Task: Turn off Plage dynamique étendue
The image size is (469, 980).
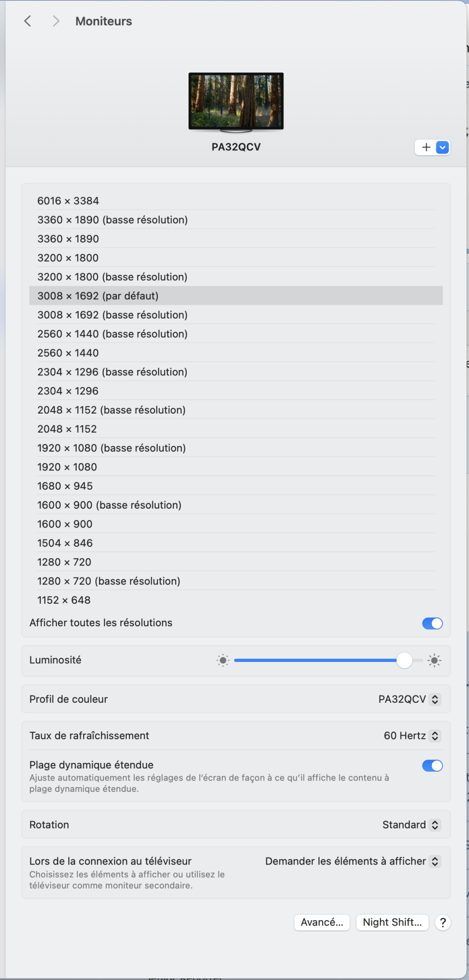Action: 432,766
